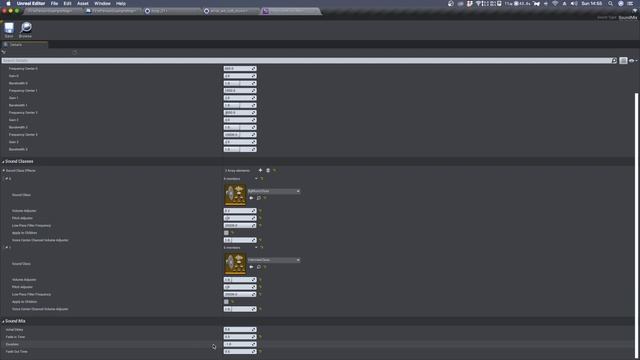
Task: Open element 1 members options dropdown arrow
Action: [x=256, y=247]
